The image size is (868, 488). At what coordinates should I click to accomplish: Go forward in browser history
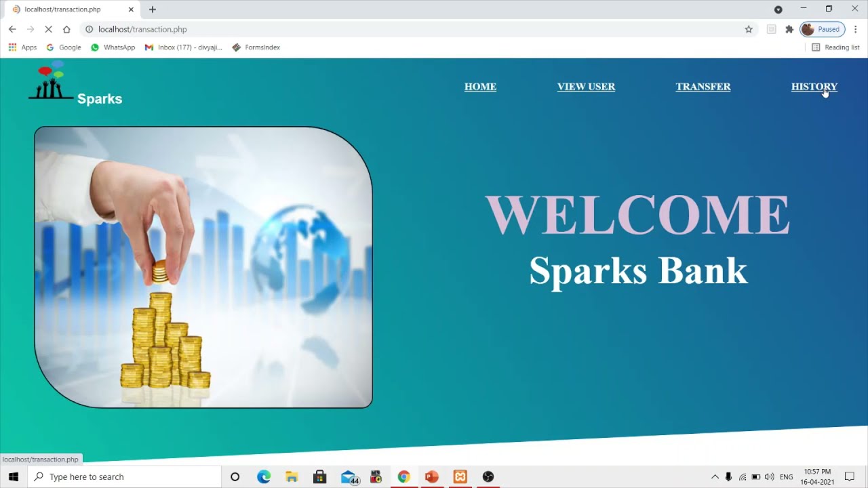click(x=31, y=29)
